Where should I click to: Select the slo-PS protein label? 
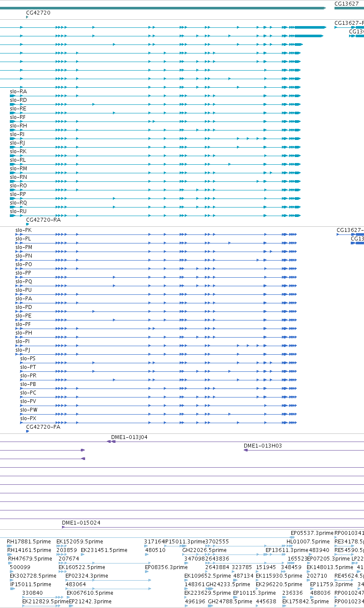[28, 359]
